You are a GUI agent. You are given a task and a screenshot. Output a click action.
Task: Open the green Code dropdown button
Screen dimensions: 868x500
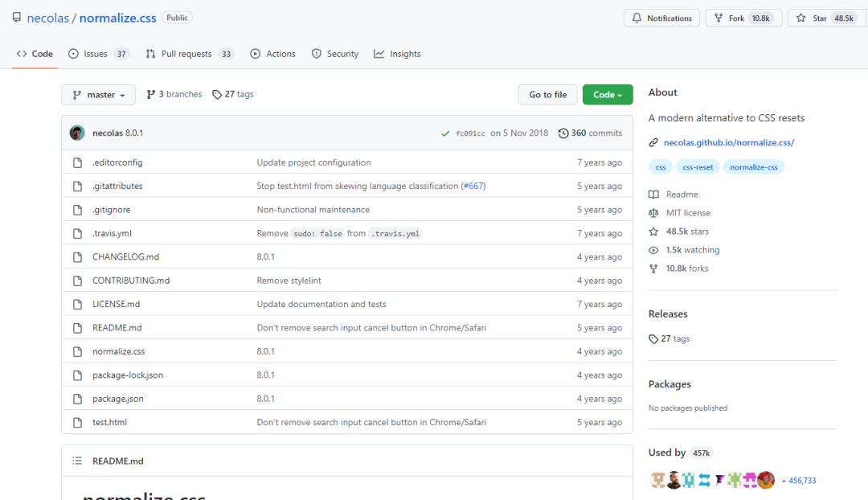pyautogui.click(x=608, y=95)
